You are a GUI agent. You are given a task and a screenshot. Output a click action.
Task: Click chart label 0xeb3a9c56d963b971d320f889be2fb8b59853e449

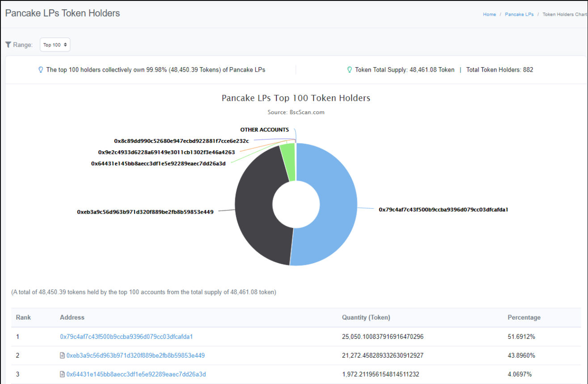[145, 212]
